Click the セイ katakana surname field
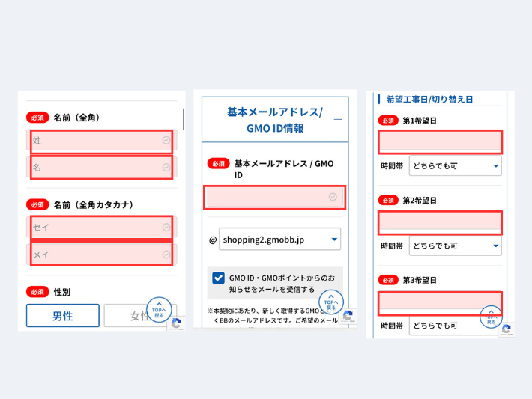 coord(101,227)
